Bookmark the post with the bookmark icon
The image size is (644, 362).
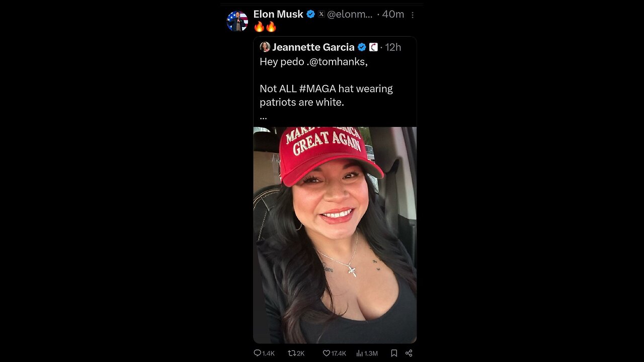coord(394,353)
